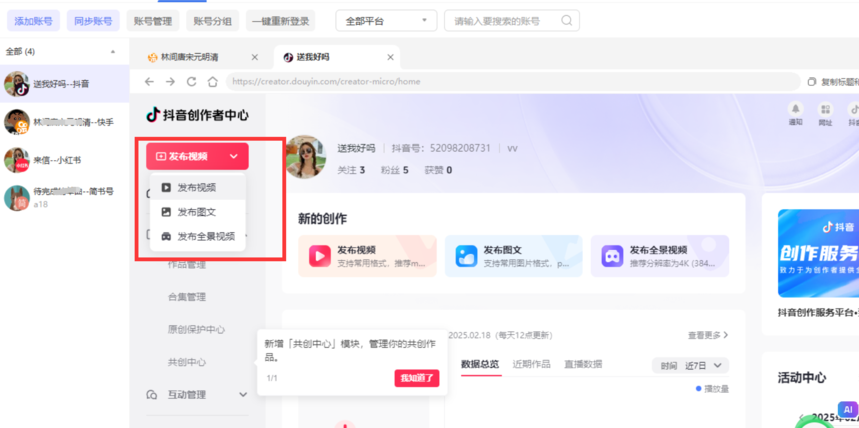Click the 关注 3 count
The width and height of the screenshot is (859, 428).
coord(351,170)
